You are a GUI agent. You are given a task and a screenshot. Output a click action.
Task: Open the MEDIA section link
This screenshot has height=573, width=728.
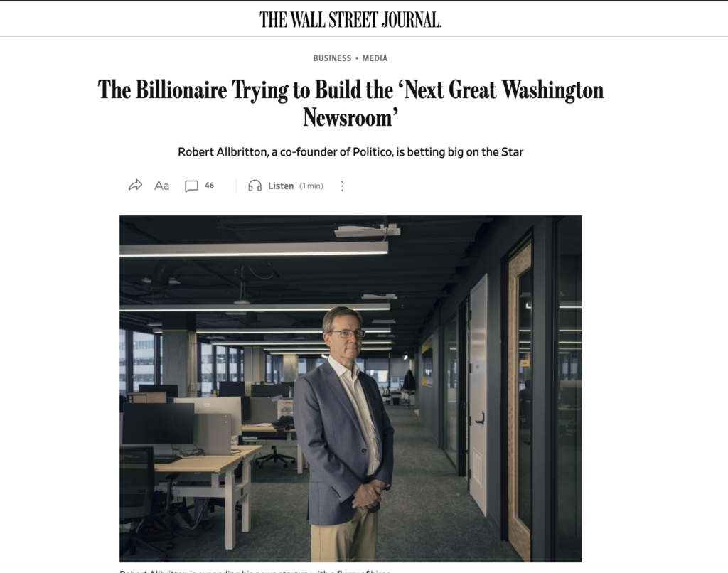(375, 58)
